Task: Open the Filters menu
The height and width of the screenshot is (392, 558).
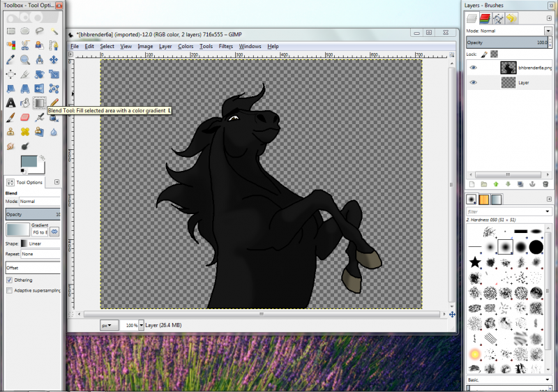Action: pyautogui.click(x=225, y=46)
